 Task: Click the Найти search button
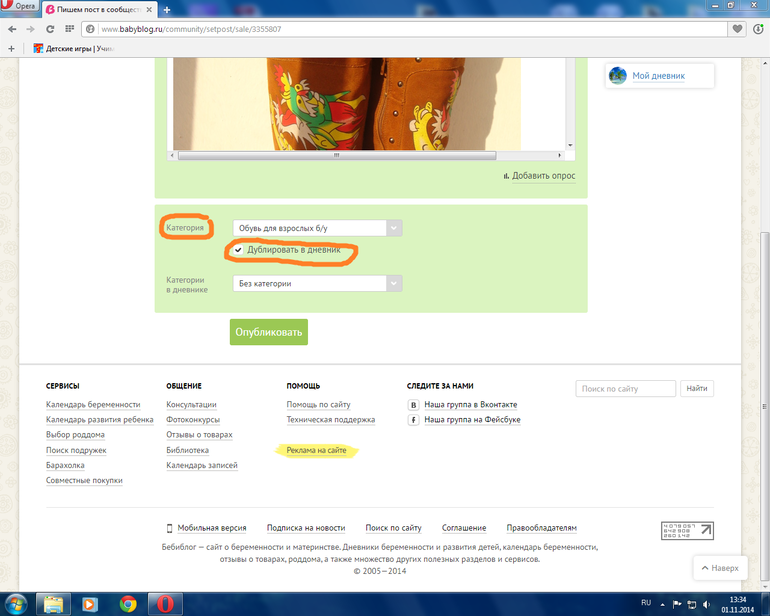point(697,389)
